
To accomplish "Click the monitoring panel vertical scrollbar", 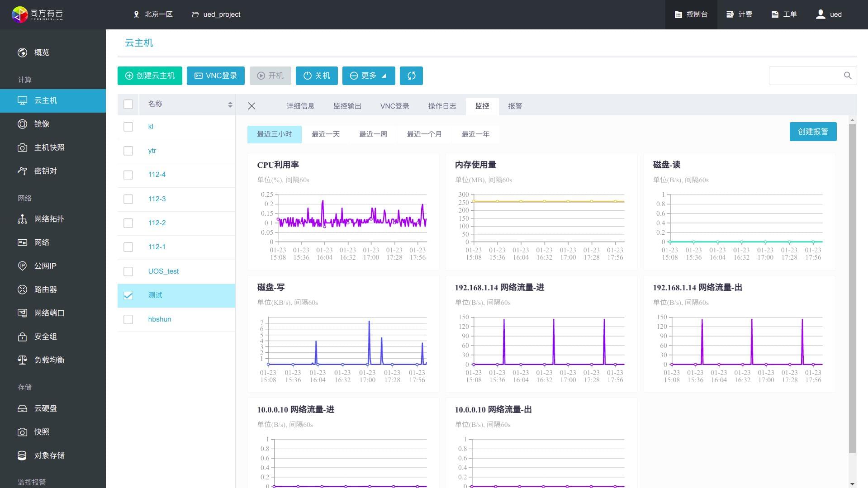I will (852, 289).
